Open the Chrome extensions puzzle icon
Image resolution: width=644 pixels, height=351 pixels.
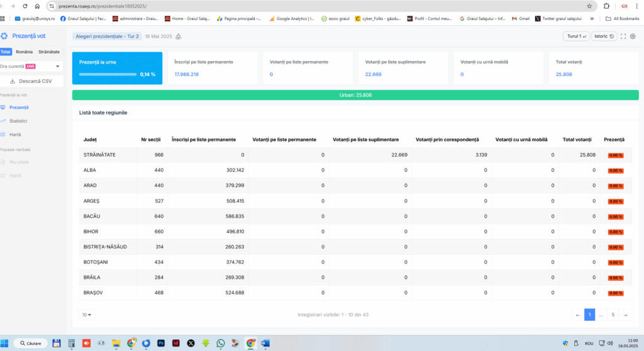coord(606,6)
